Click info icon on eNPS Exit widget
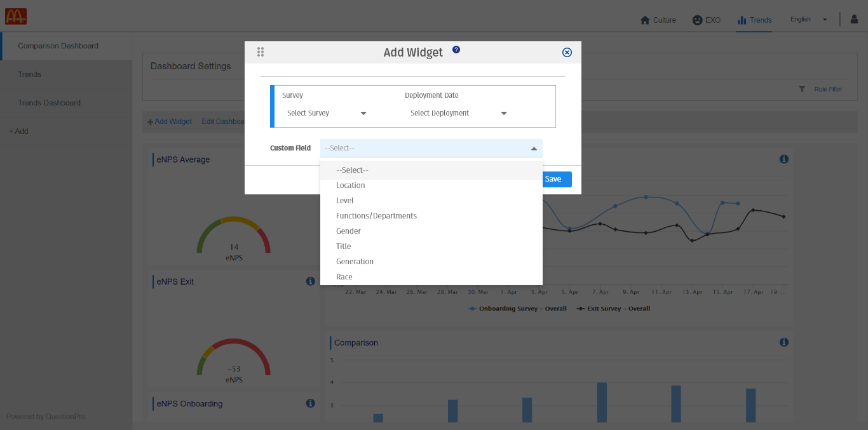The width and height of the screenshot is (868, 430). tap(310, 281)
